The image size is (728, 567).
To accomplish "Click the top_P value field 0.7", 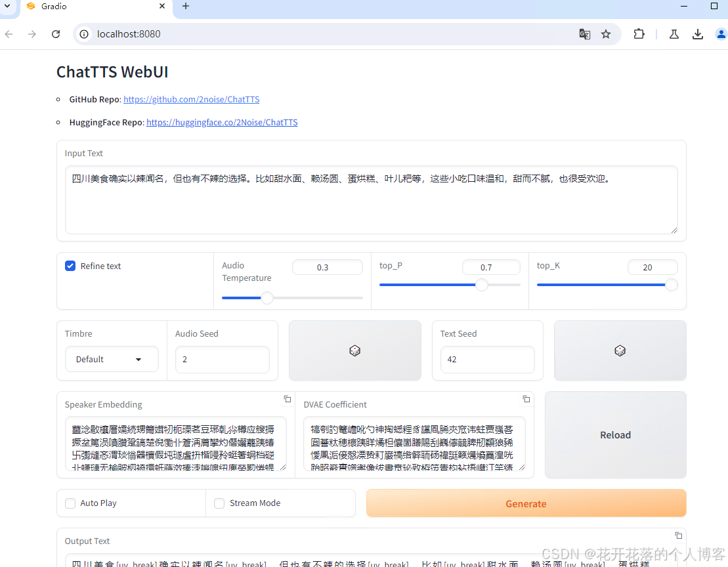I will (x=491, y=267).
